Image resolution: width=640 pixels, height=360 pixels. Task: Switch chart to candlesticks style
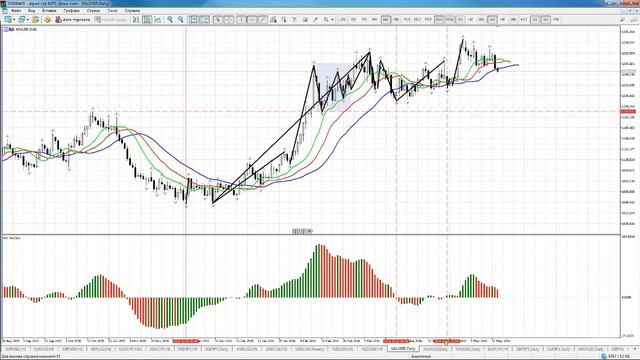click(147, 20)
